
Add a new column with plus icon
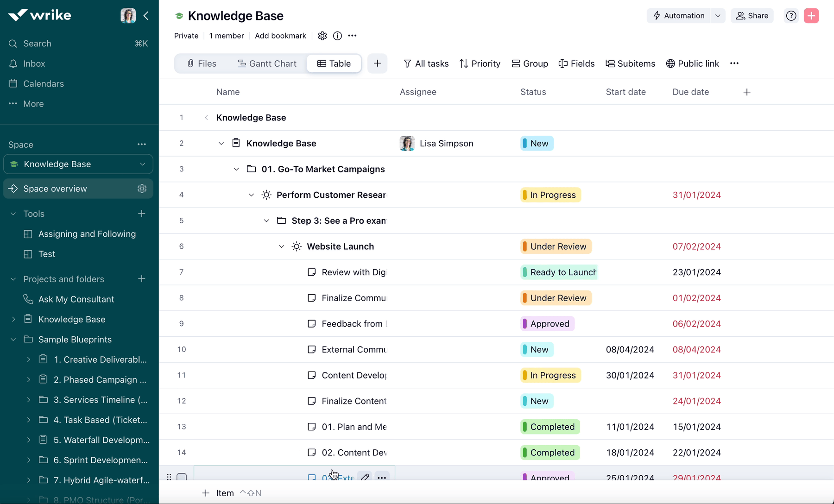point(747,92)
